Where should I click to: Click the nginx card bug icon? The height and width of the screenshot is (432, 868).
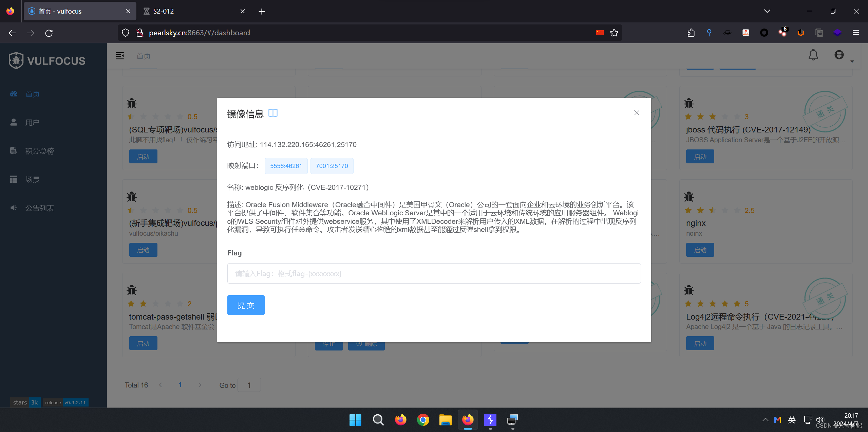(x=689, y=196)
